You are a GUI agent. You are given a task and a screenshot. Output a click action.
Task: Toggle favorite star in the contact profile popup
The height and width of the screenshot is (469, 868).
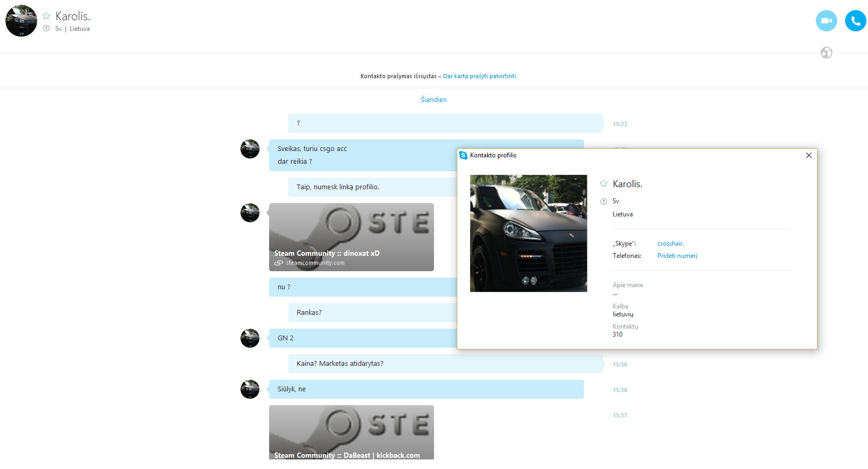pos(604,183)
